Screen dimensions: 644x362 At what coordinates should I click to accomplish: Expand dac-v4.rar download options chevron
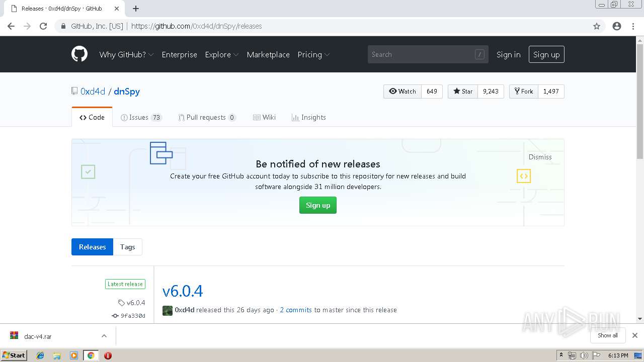point(104,336)
